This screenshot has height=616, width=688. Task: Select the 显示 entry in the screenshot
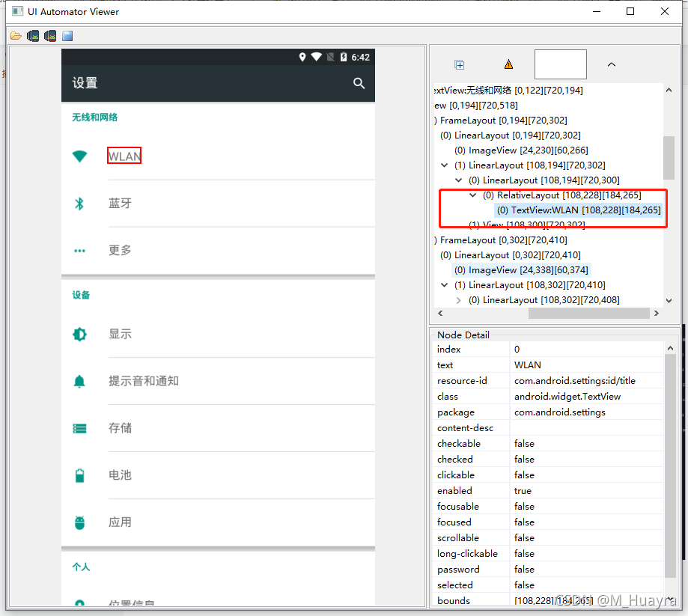(121, 334)
